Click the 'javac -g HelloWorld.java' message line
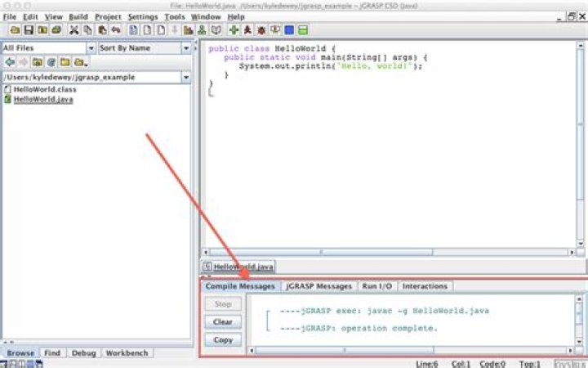Screen dimensions: 588x368 (385, 311)
